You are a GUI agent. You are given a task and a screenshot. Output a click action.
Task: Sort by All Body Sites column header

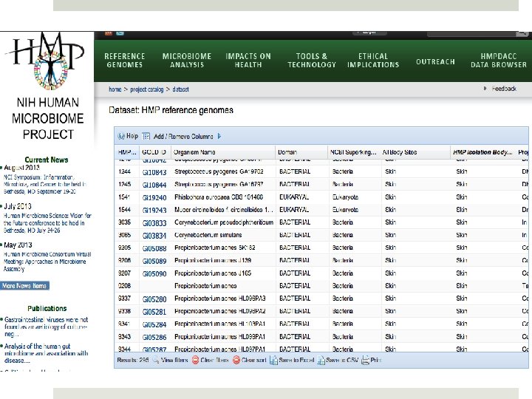(415, 152)
